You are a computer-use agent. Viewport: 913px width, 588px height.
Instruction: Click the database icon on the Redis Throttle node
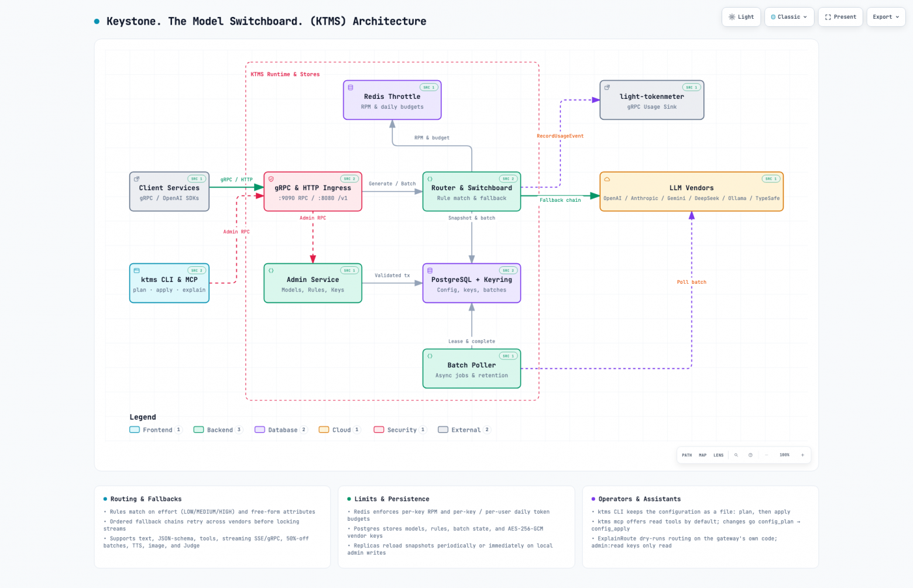click(351, 87)
